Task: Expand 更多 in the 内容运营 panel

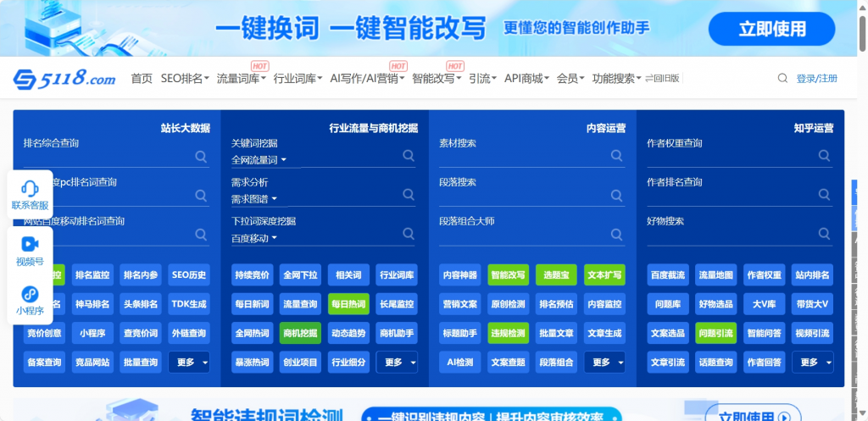Action: 605,363
